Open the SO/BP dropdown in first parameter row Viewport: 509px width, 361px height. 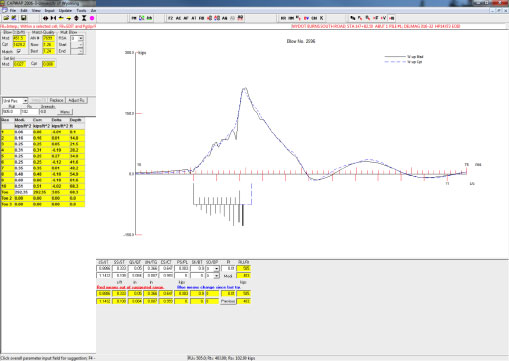pos(217,269)
